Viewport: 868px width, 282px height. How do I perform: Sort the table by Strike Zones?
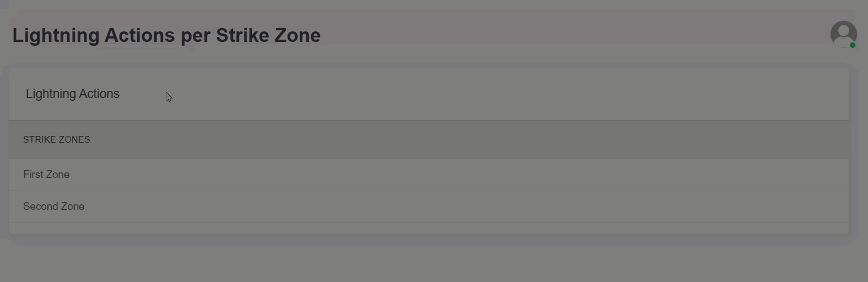coord(57,140)
